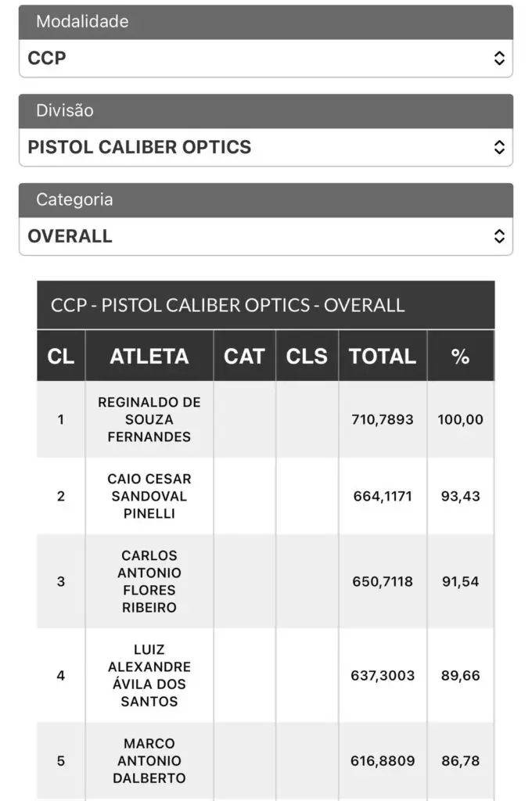Open the Categoria dropdown showing OVERALL
Viewport: 532px width, 801px height.
click(x=266, y=236)
